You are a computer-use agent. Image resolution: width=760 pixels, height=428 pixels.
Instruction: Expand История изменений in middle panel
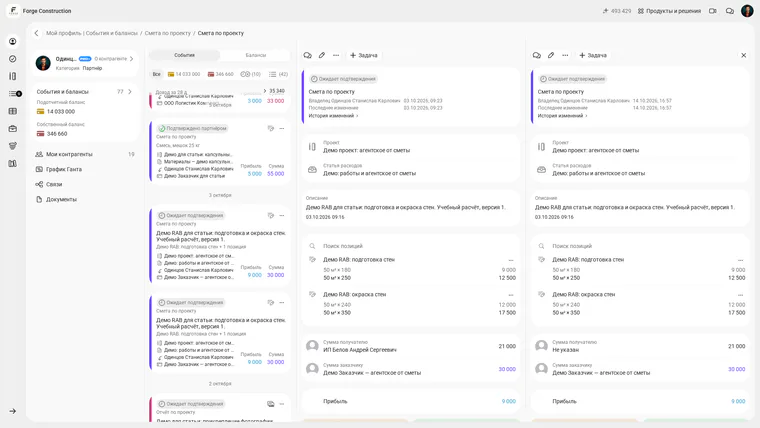pos(333,116)
